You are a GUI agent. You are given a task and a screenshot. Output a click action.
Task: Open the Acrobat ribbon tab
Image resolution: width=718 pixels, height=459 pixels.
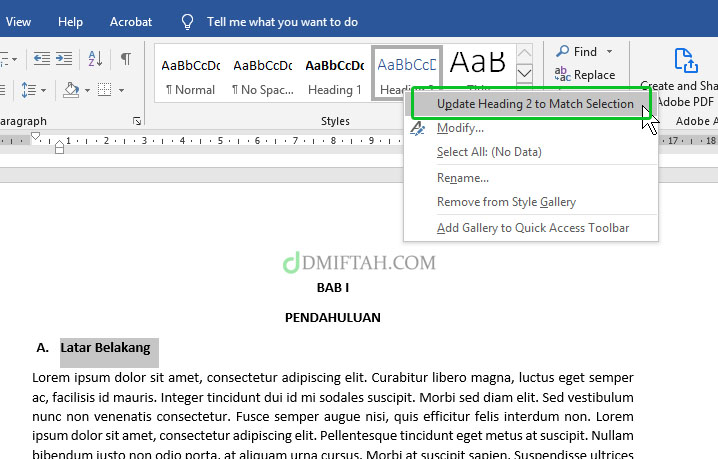click(131, 22)
